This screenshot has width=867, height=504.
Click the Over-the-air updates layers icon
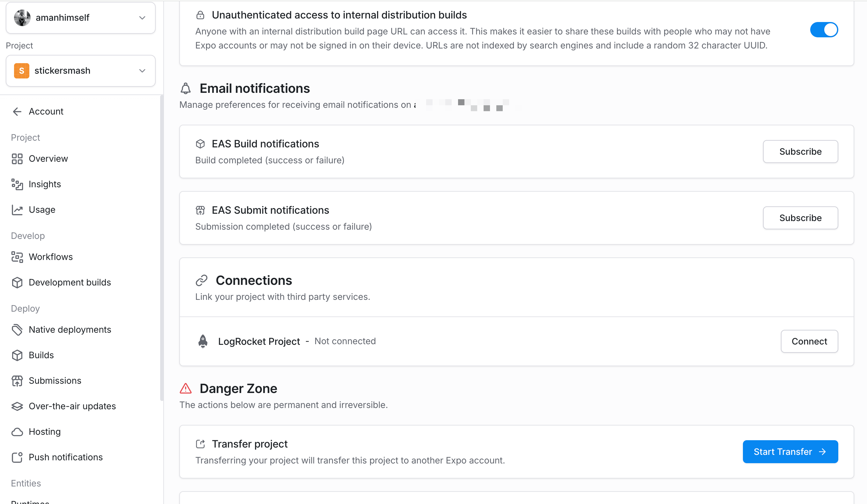coord(17,406)
